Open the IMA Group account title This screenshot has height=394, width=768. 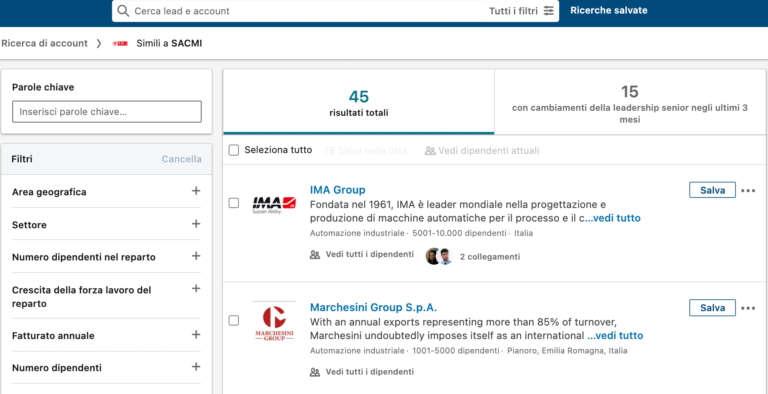pyautogui.click(x=337, y=190)
